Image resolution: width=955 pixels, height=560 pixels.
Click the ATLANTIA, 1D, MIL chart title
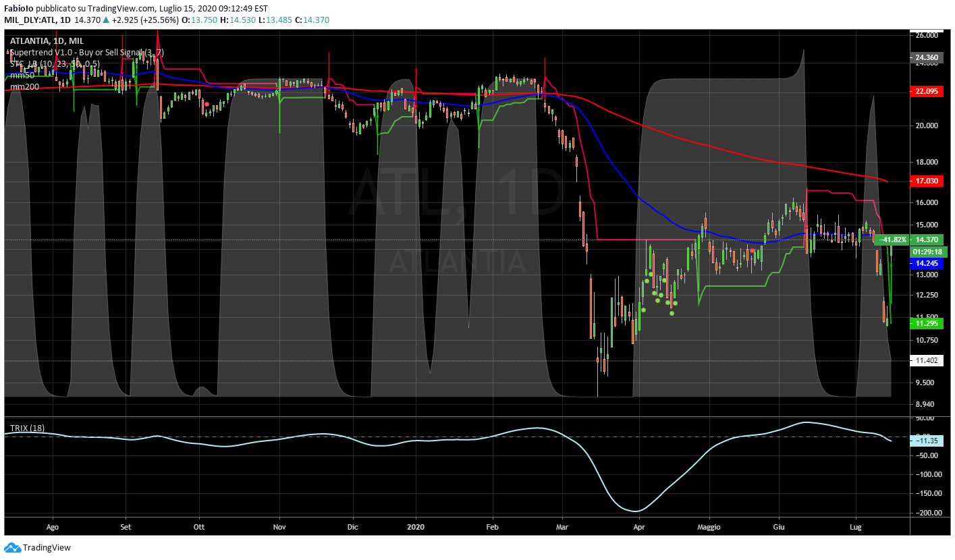click(x=47, y=41)
